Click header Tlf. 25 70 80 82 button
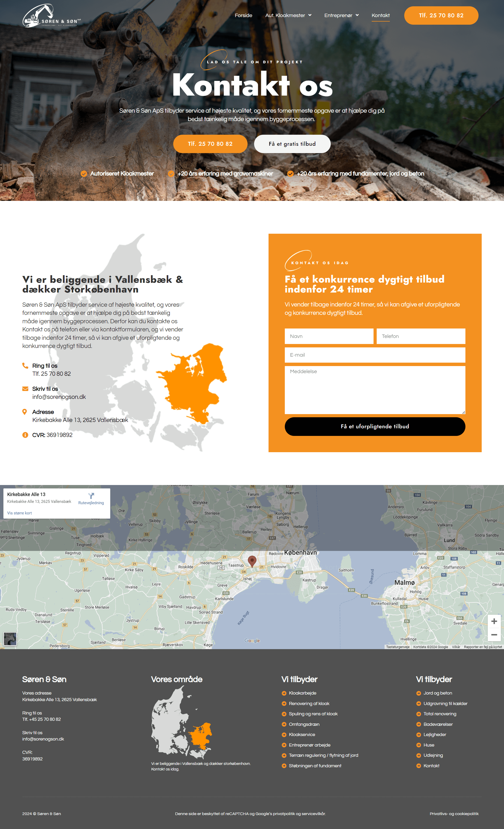Screen dimensions: 504x829 441,15
